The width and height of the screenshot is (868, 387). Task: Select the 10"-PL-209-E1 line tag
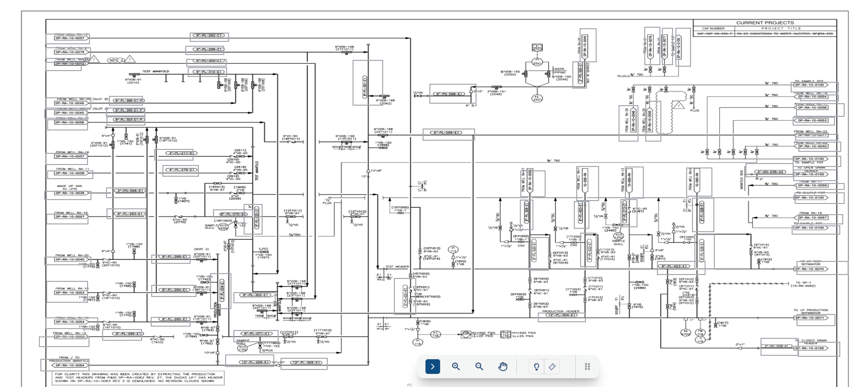pos(255,362)
